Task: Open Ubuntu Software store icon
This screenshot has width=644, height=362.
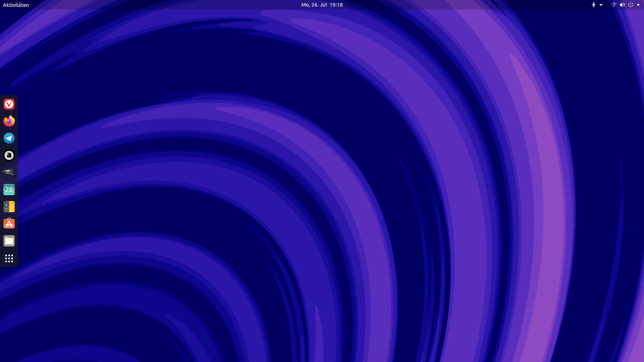Action: pos(9,224)
